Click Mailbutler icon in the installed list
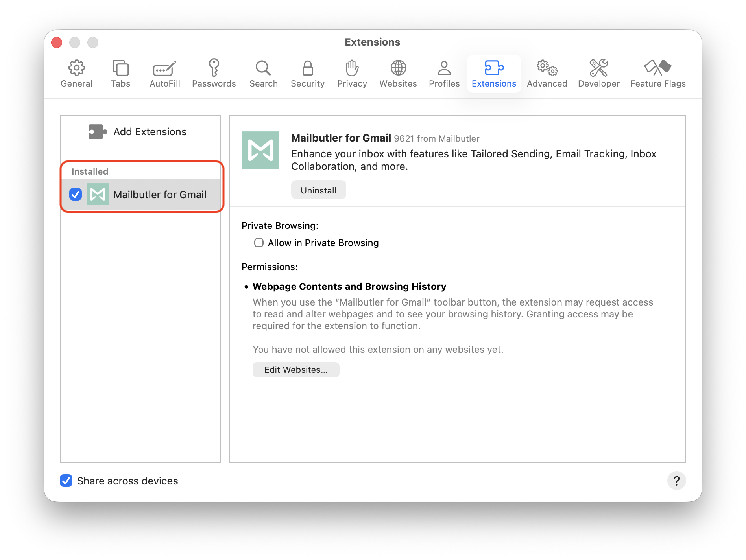The image size is (746, 560). tap(98, 194)
